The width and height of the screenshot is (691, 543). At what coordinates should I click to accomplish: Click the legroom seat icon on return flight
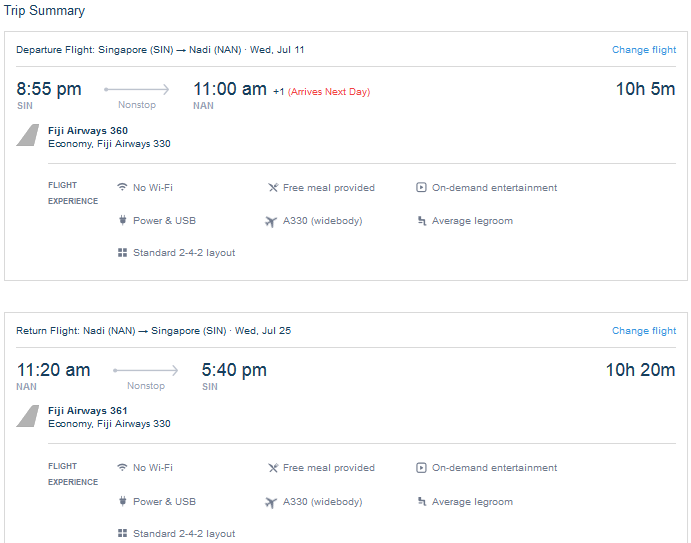pyautogui.click(x=421, y=502)
